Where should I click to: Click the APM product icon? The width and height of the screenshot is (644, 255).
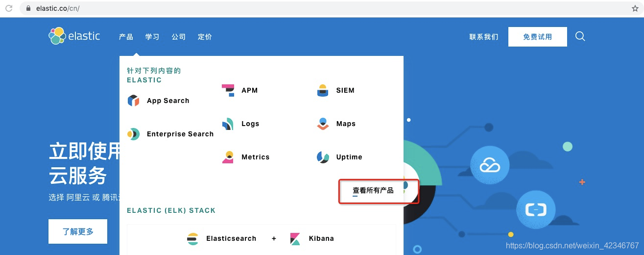click(228, 91)
